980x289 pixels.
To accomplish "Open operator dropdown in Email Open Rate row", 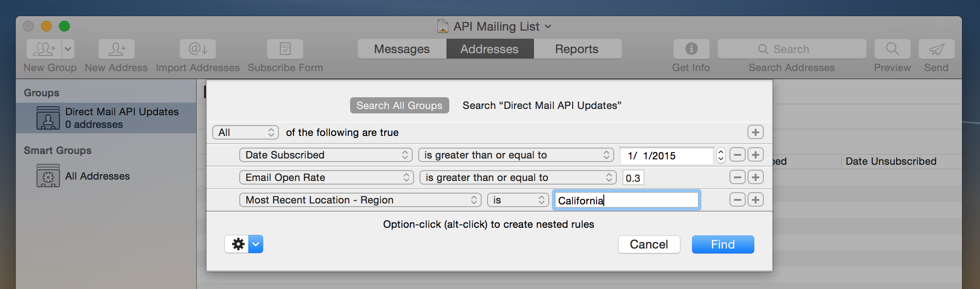I will (x=518, y=177).
